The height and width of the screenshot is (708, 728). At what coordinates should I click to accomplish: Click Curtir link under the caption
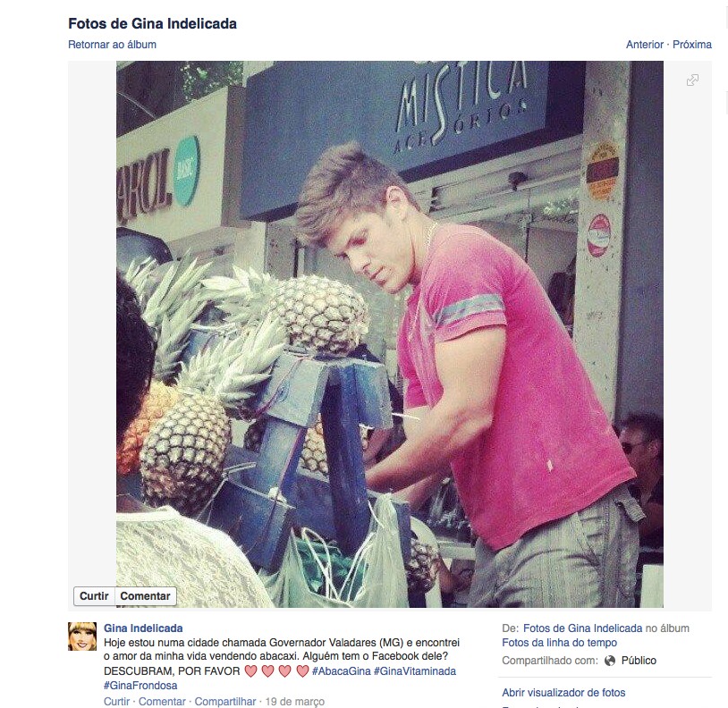(116, 702)
